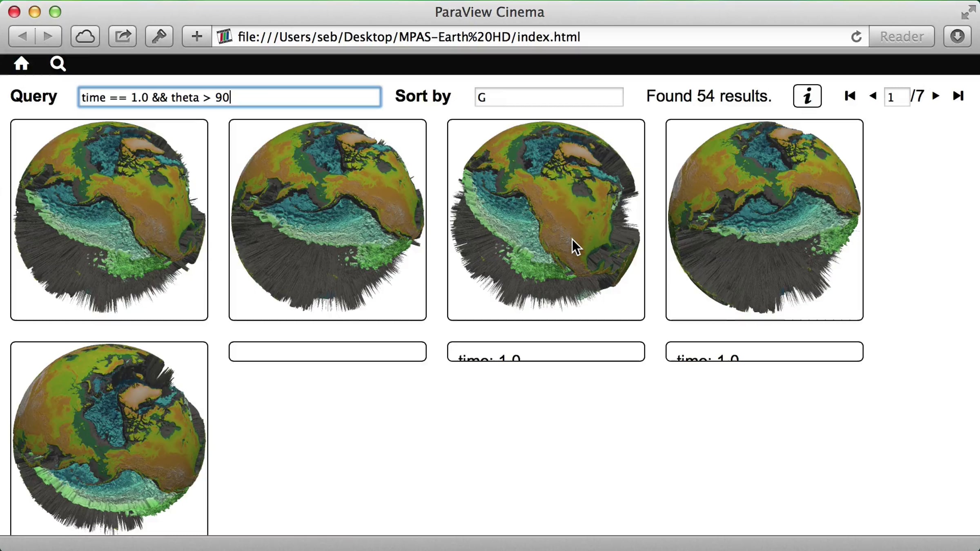The height and width of the screenshot is (551, 980).
Task: Open the globe thumbnail under the mouse cursor
Action: (546, 220)
